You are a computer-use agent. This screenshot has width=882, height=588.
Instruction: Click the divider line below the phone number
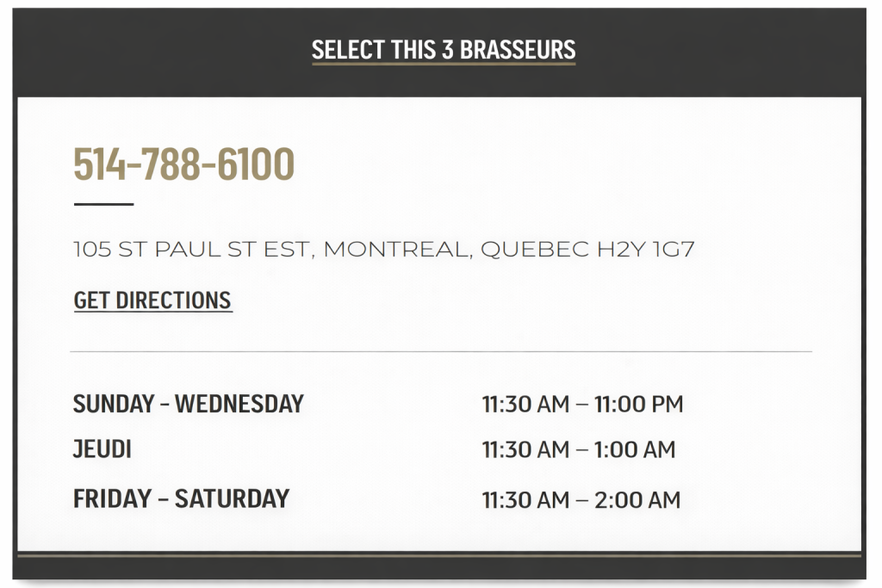(103, 203)
